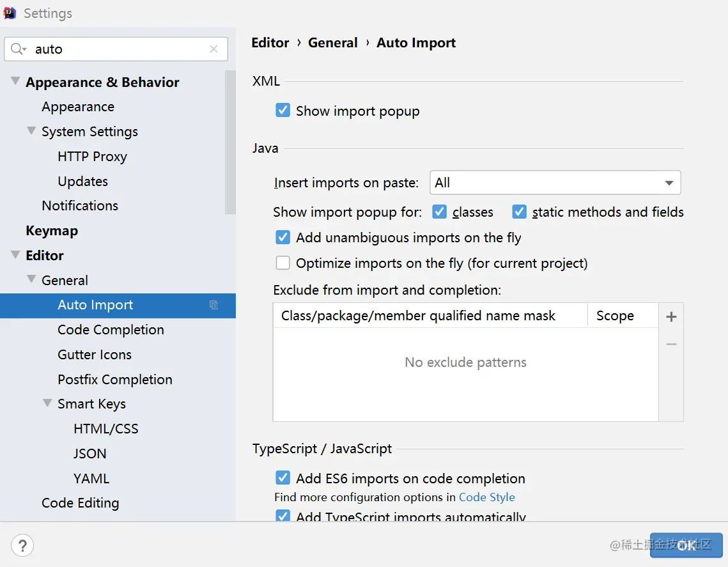Uncheck static methods and fields checkbox
Viewport: 728px width, 567px height.
click(x=519, y=212)
